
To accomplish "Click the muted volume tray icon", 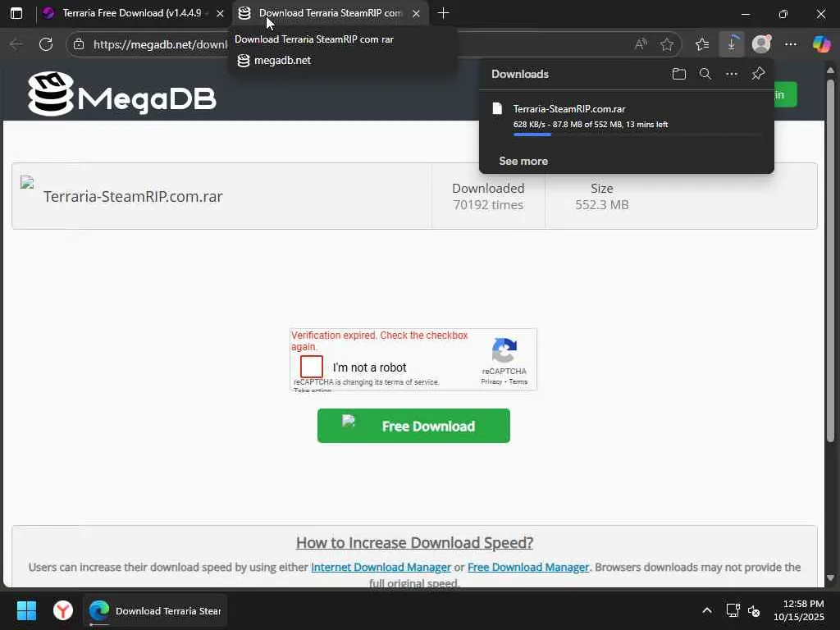I will pyautogui.click(x=754, y=610).
